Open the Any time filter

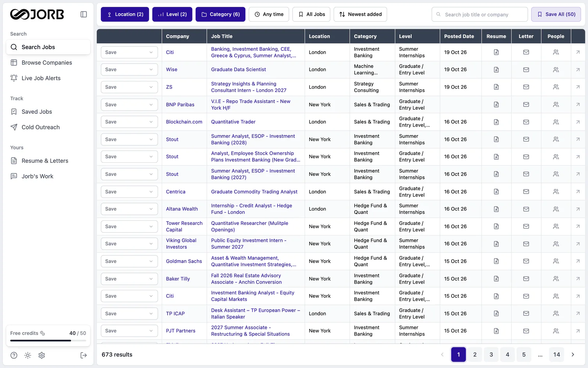click(x=269, y=14)
